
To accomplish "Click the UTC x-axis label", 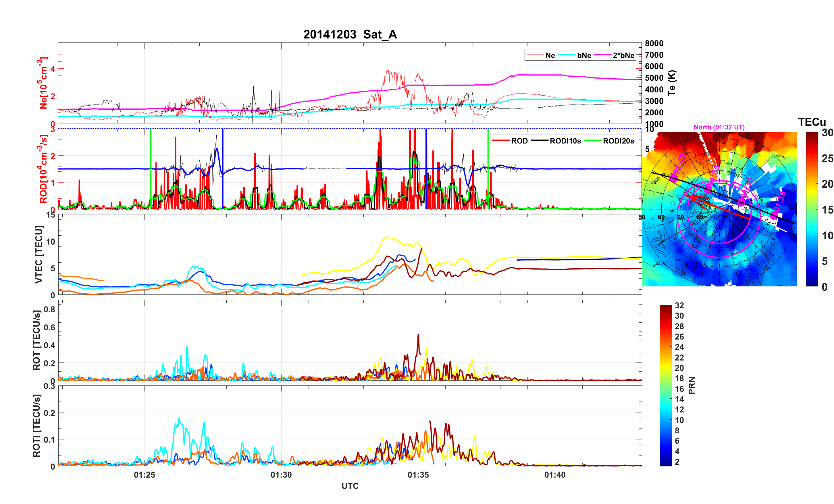I will pyautogui.click(x=350, y=486).
